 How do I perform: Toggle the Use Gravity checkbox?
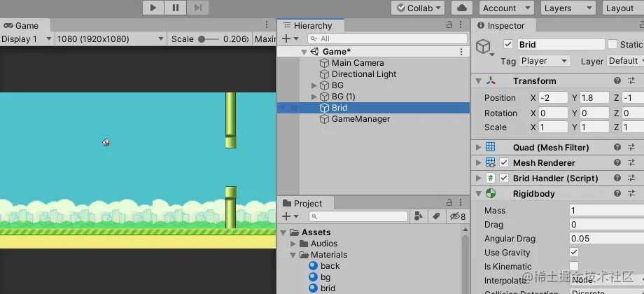coord(574,252)
